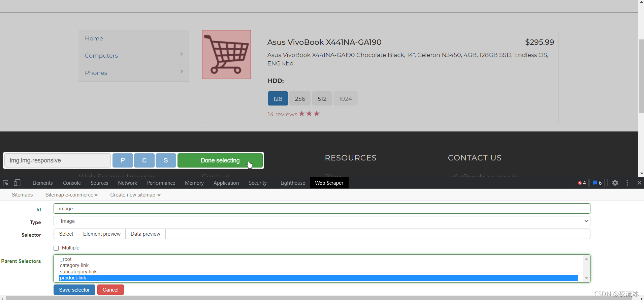Click the page vertical scrollbar thumb

click(641, 76)
